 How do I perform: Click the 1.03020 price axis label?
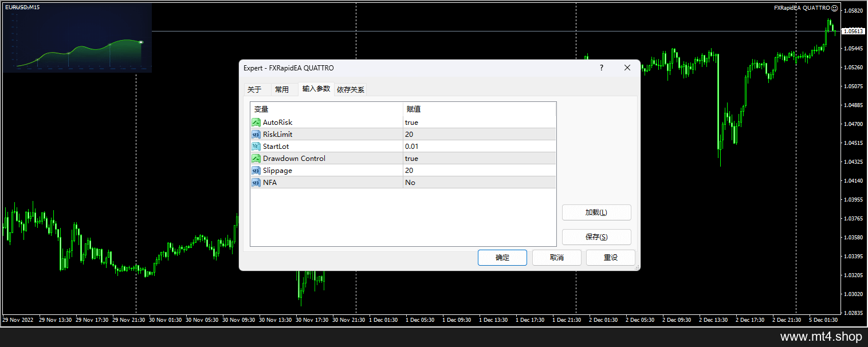(854, 294)
